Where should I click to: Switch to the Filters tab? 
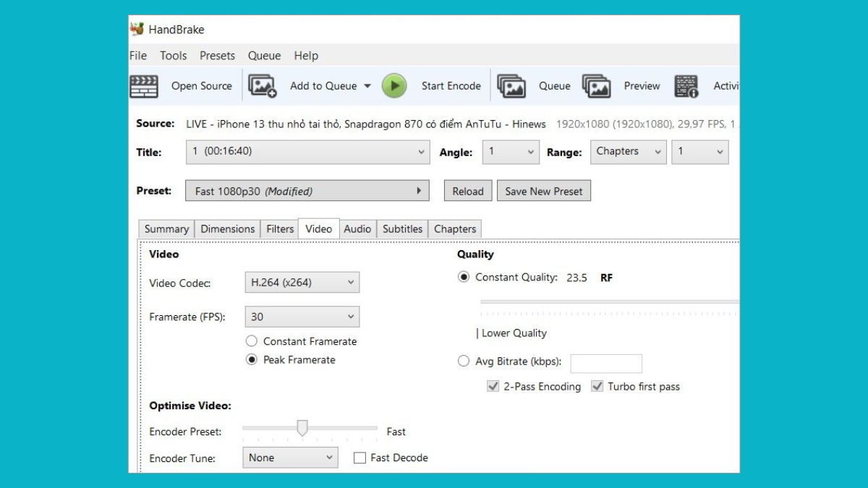coord(280,229)
